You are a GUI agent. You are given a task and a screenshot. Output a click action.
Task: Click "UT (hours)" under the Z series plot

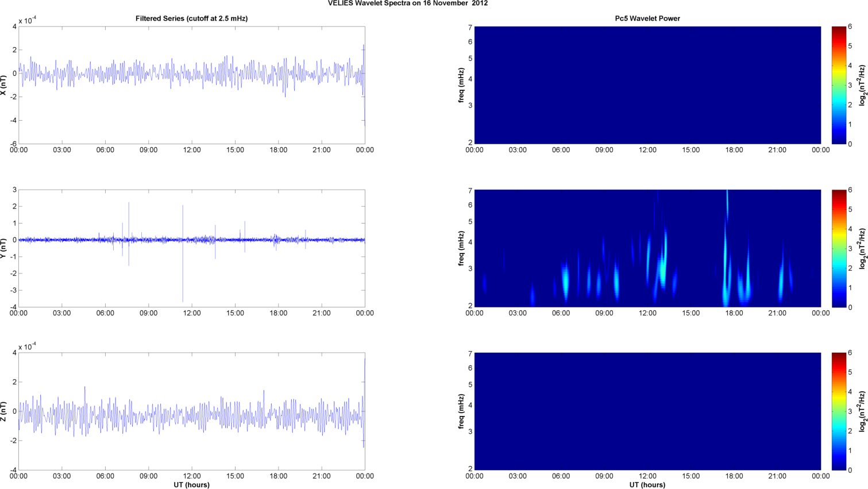[x=192, y=485]
